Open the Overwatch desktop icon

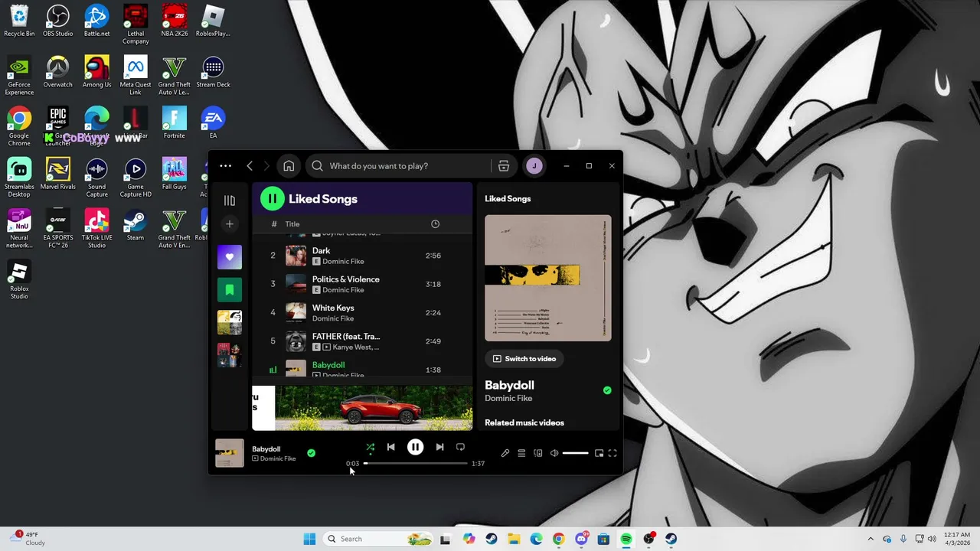(x=58, y=73)
